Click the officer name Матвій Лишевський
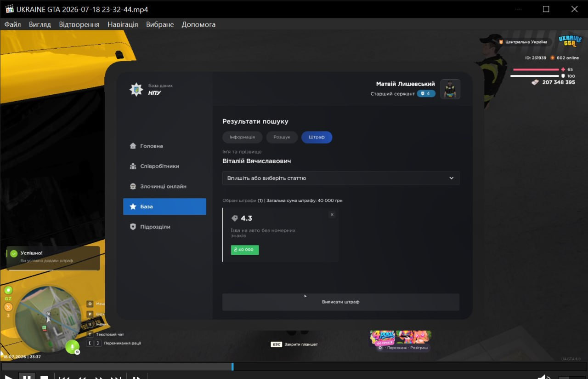The image size is (588, 379). point(406,84)
